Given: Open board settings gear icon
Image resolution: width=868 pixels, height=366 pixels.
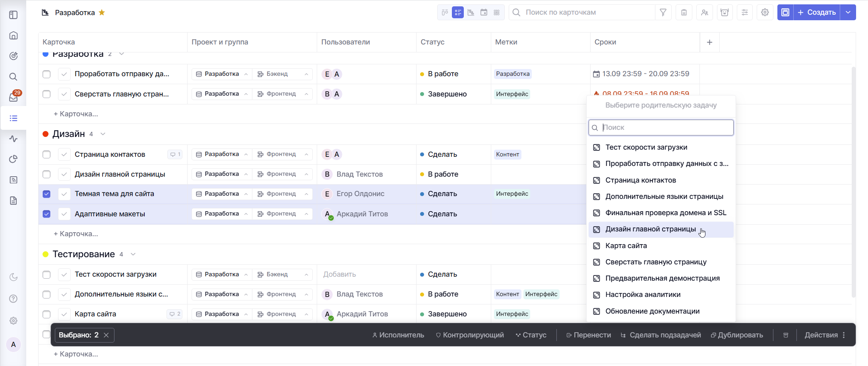Looking at the screenshot, I should click(x=765, y=12).
